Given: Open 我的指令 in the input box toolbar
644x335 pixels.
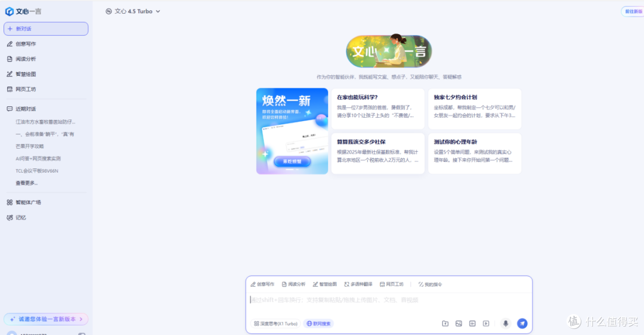Looking at the screenshot, I should pos(430,284).
